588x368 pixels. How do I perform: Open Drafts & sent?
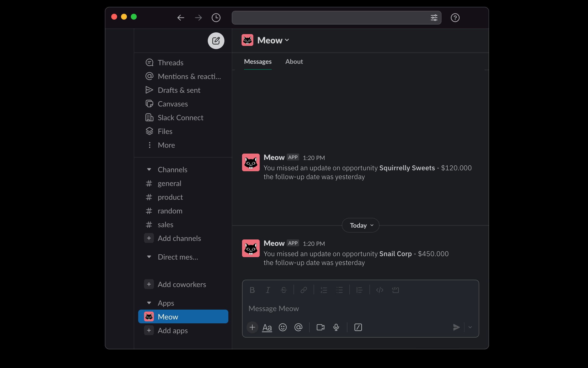[183, 90]
